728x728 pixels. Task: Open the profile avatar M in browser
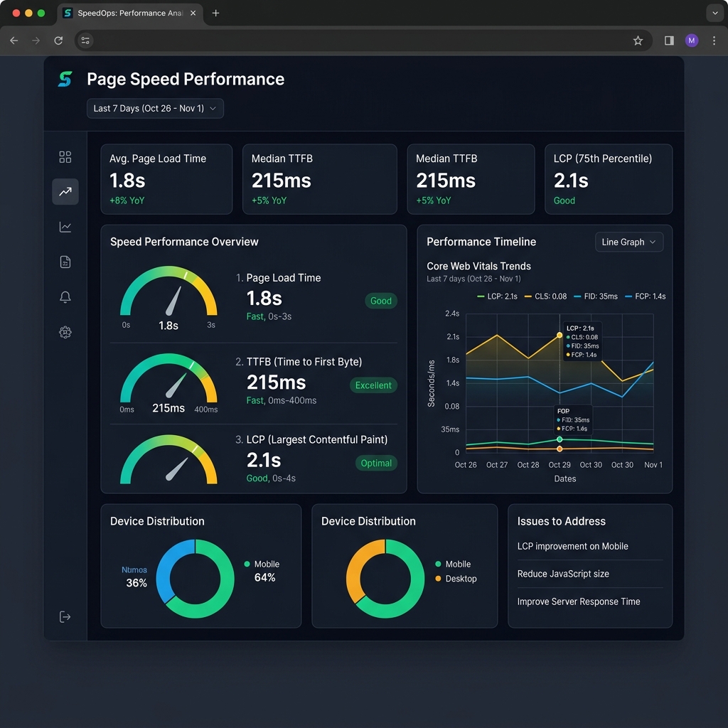click(692, 41)
